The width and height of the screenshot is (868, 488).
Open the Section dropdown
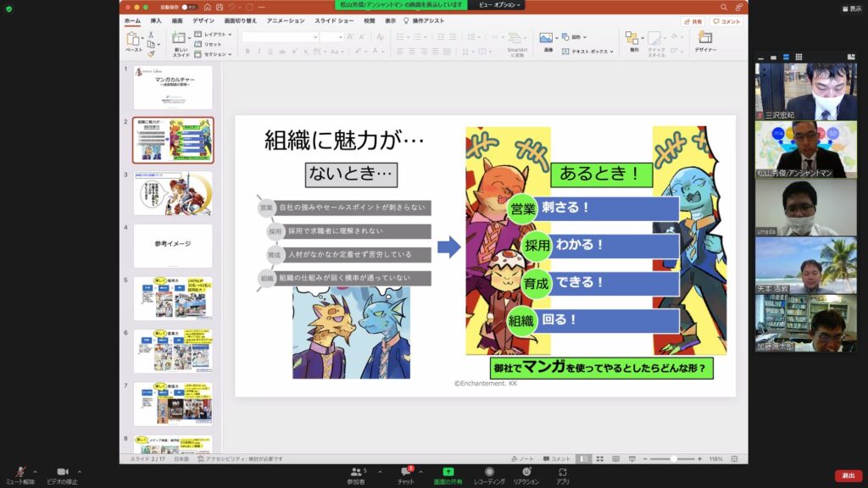click(x=213, y=54)
